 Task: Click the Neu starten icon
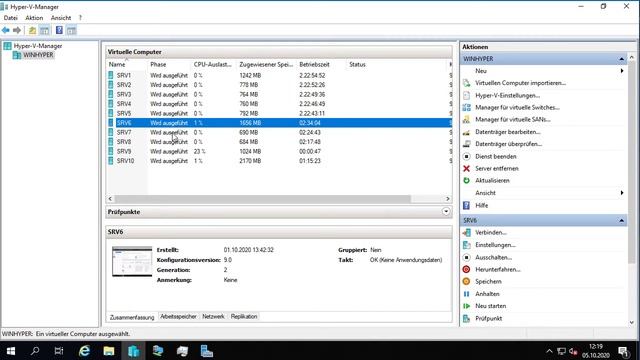pos(467,306)
